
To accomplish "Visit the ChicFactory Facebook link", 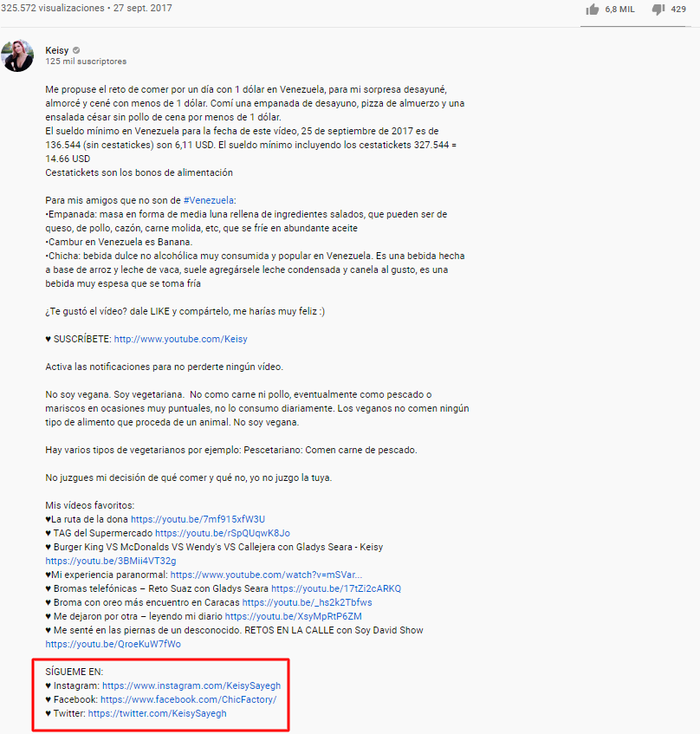I will pos(189,699).
